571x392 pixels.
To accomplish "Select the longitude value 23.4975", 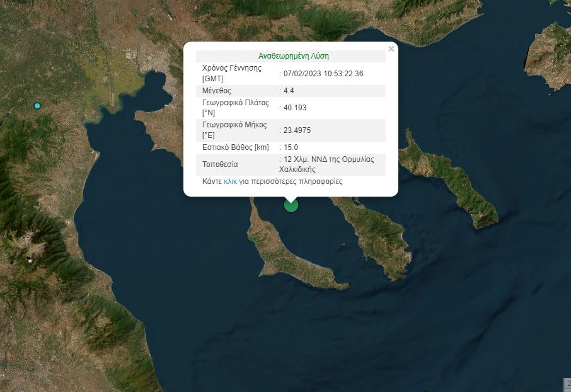I will (297, 130).
